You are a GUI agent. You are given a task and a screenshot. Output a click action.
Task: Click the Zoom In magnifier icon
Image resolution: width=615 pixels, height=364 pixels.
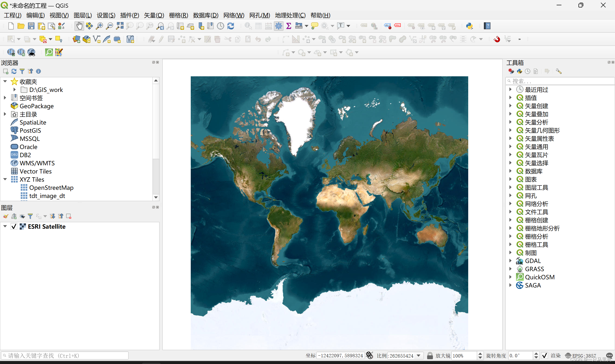pos(99,26)
